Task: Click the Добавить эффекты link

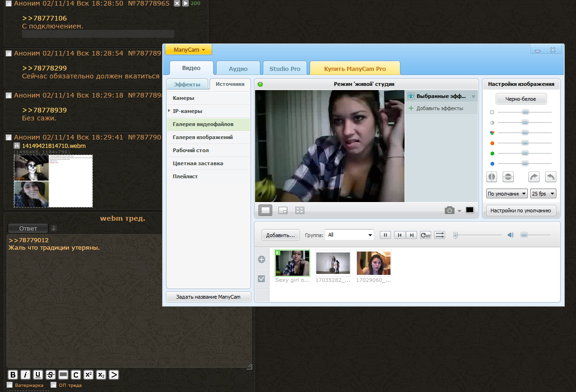Action: [x=440, y=108]
